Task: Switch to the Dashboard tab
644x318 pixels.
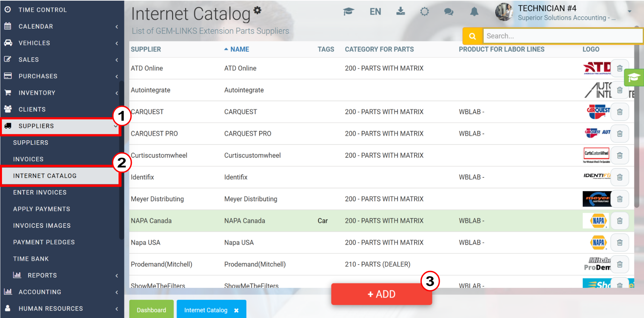Action: pos(151,310)
